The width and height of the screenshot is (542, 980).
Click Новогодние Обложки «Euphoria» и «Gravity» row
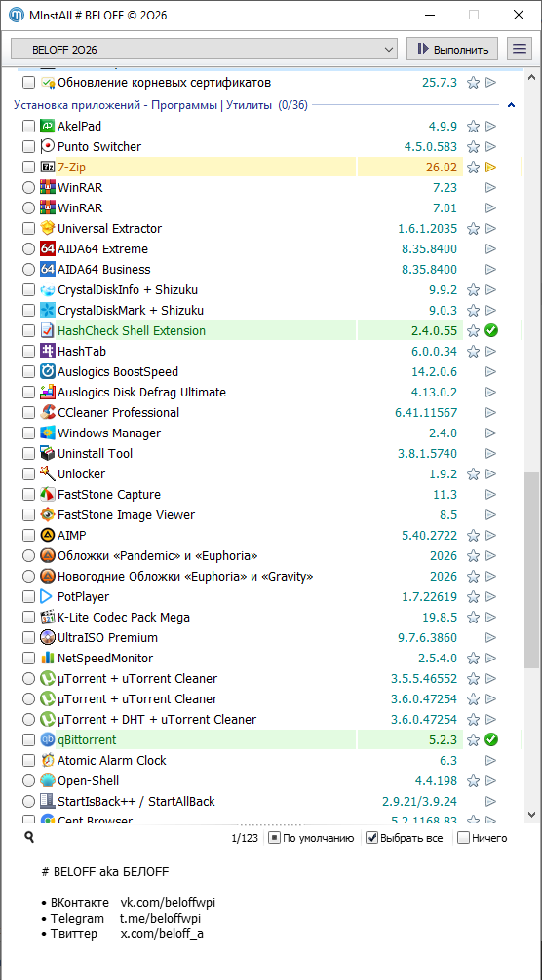185,577
